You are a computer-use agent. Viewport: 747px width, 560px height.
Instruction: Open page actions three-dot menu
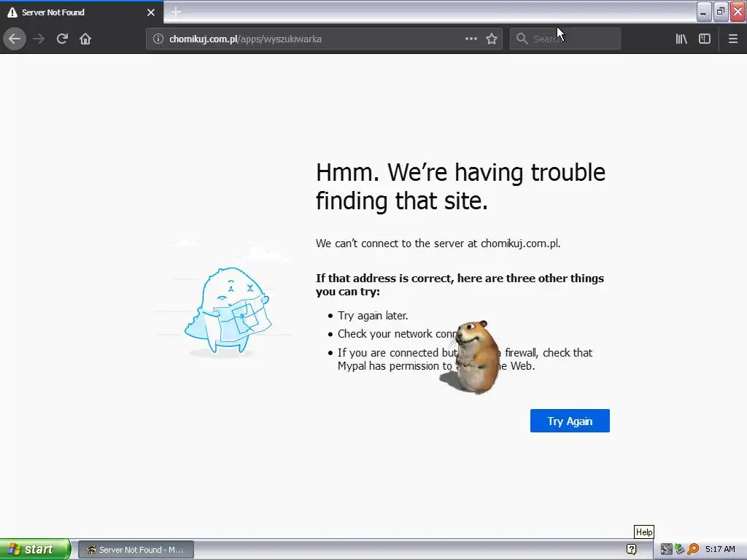click(x=471, y=39)
